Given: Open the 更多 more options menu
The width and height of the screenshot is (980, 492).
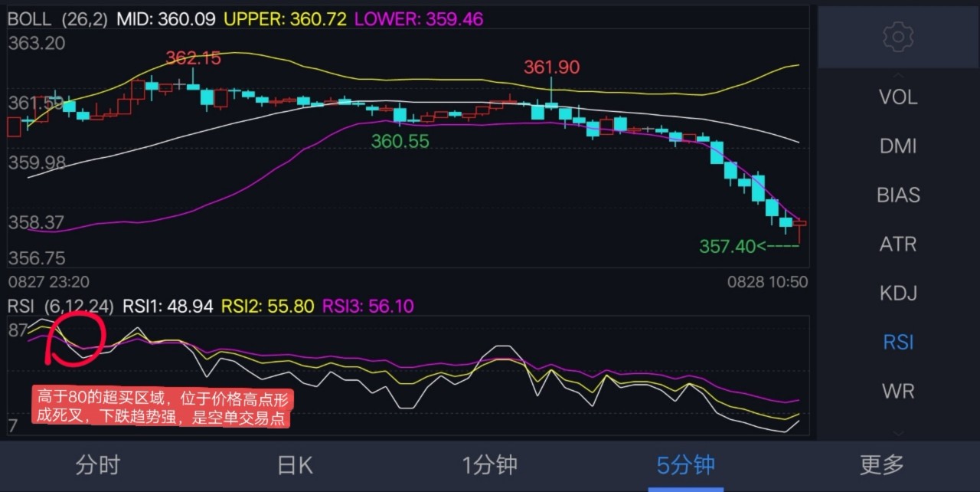Looking at the screenshot, I should tap(881, 464).
